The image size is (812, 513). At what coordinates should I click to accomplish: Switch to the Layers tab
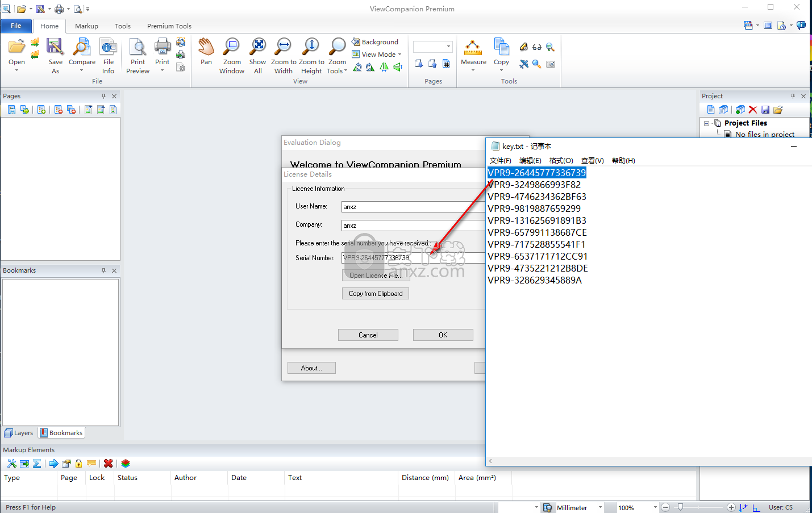point(19,433)
